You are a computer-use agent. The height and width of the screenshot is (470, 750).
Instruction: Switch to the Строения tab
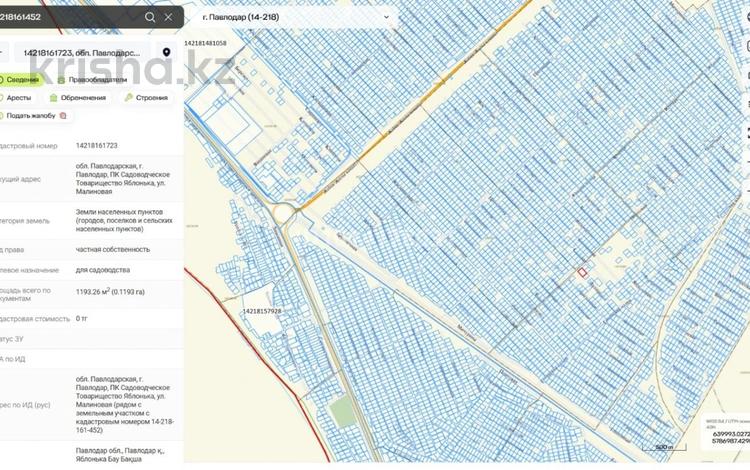tap(146, 98)
